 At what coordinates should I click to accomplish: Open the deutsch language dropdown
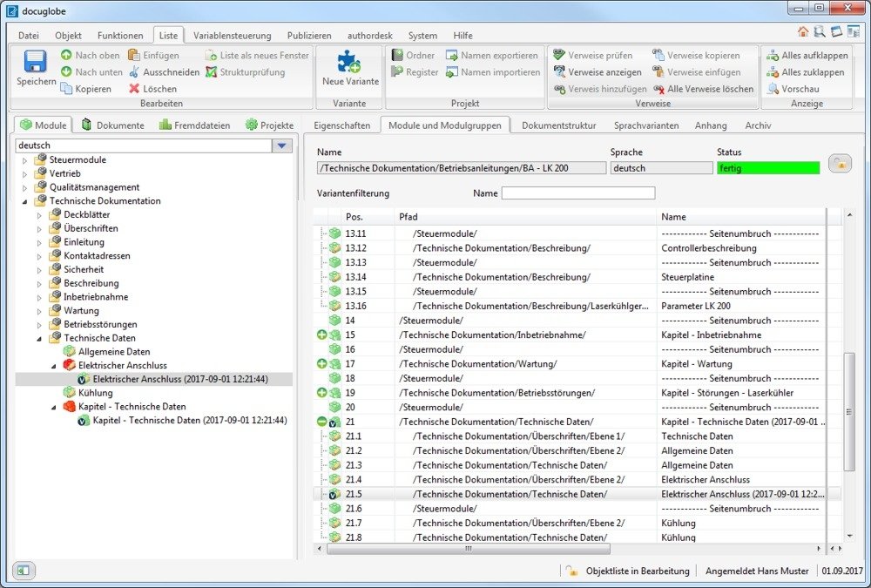point(282,145)
